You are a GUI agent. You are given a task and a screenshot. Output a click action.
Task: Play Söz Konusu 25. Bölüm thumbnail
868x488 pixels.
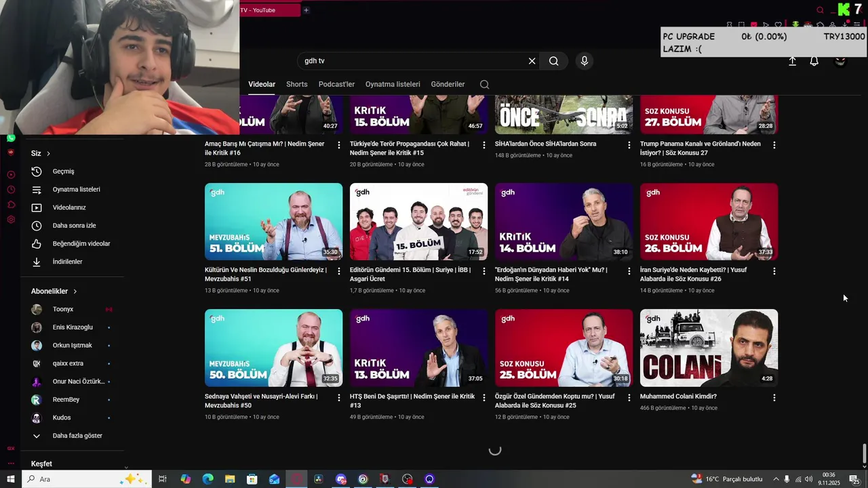(564, 348)
